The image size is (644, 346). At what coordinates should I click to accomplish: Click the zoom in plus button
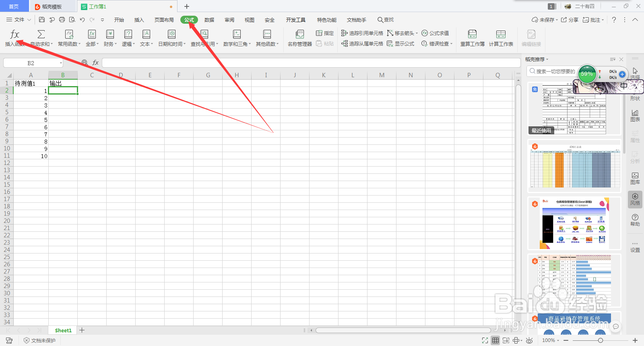tap(635, 340)
